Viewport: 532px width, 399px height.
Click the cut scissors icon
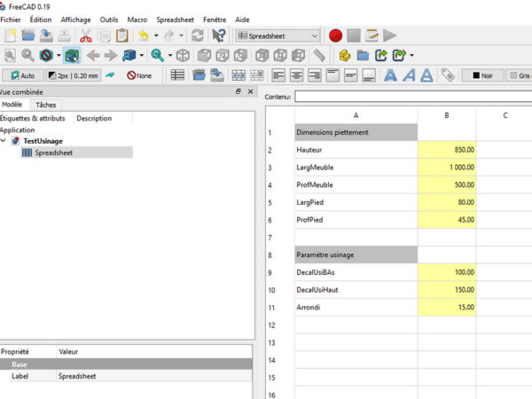pyautogui.click(x=86, y=36)
